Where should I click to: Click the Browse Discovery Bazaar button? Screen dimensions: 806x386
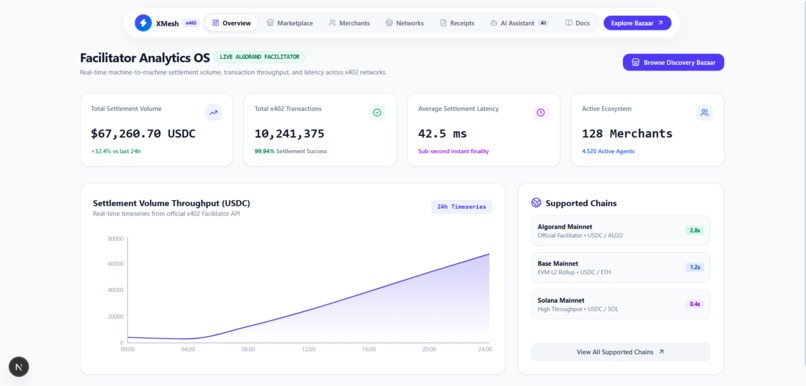coord(673,62)
